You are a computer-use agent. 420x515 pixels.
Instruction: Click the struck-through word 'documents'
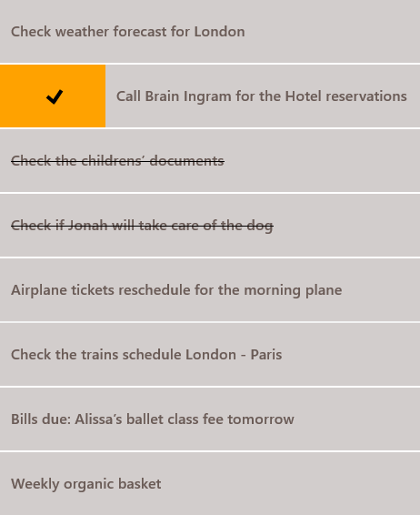[187, 161]
